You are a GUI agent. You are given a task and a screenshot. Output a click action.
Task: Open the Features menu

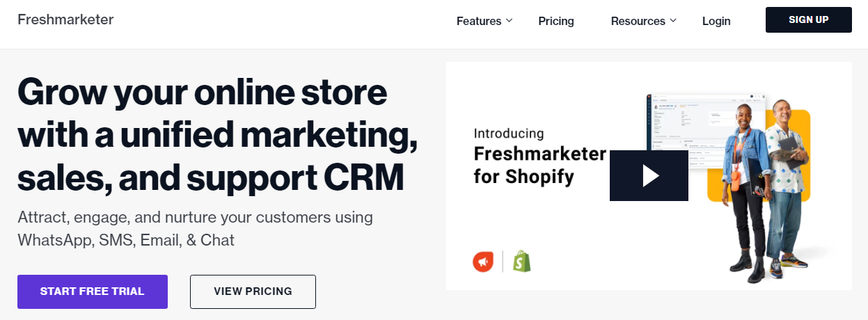(x=479, y=21)
